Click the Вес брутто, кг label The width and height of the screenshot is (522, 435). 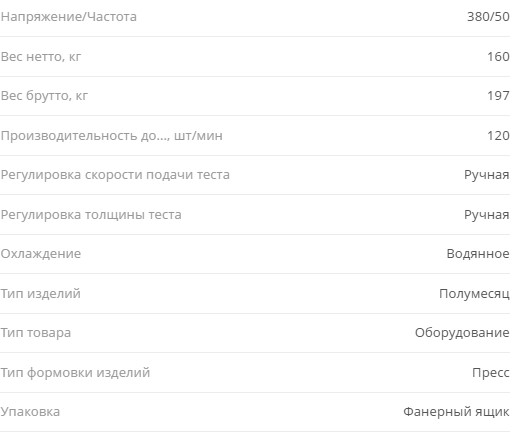point(44,96)
